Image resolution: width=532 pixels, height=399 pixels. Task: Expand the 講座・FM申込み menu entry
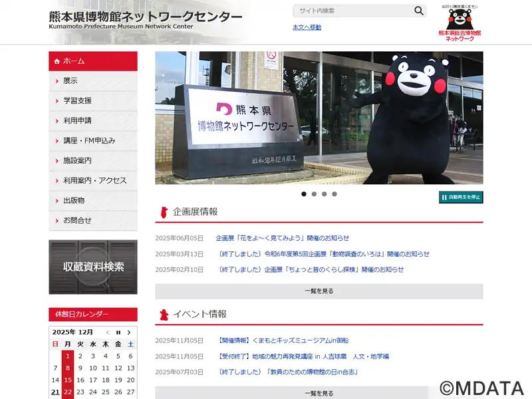93,141
